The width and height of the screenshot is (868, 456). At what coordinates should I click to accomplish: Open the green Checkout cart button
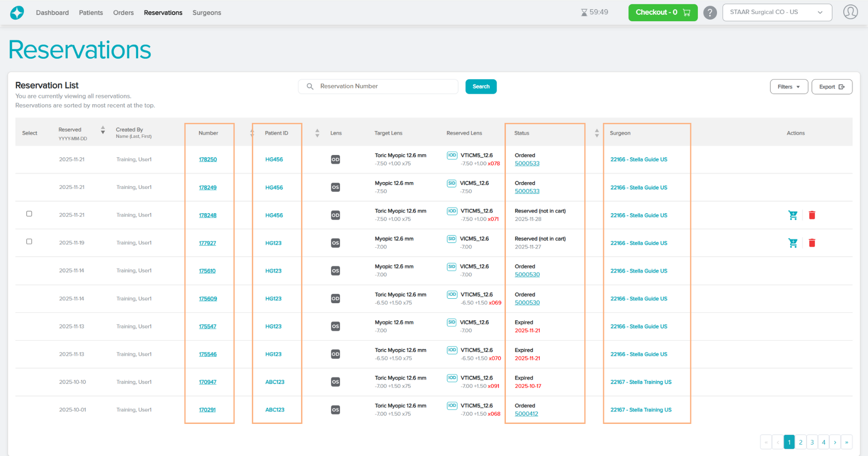point(662,12)
